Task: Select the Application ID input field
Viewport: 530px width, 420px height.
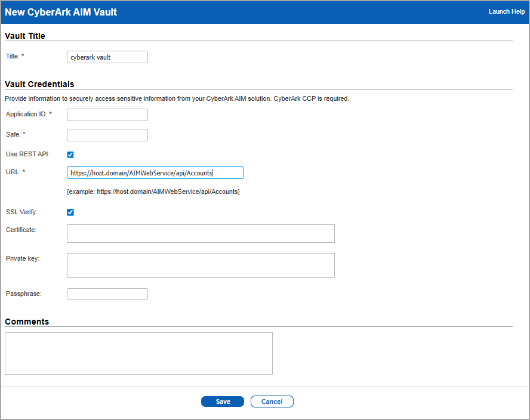Action: [x=107, y=115]
